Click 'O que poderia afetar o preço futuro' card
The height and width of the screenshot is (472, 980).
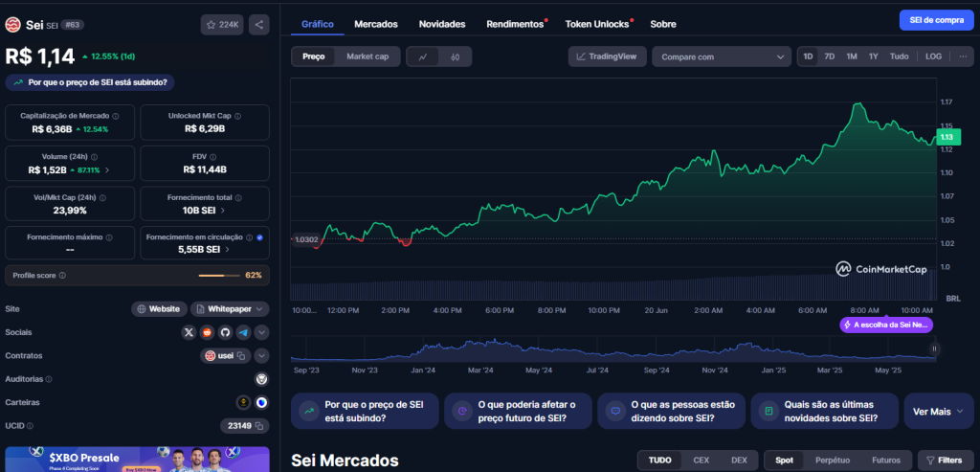click(518, 412)
